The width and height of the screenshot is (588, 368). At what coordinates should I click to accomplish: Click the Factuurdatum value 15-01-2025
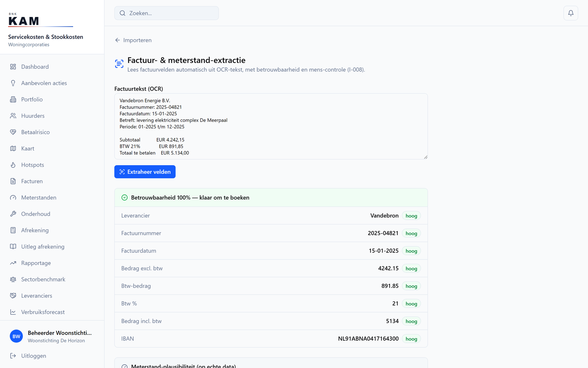[x=384, y=251]
